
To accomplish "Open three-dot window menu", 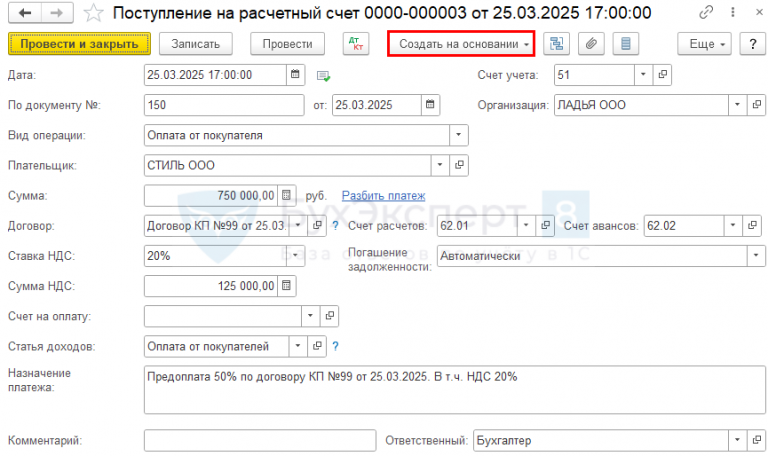I will point(733,13).
